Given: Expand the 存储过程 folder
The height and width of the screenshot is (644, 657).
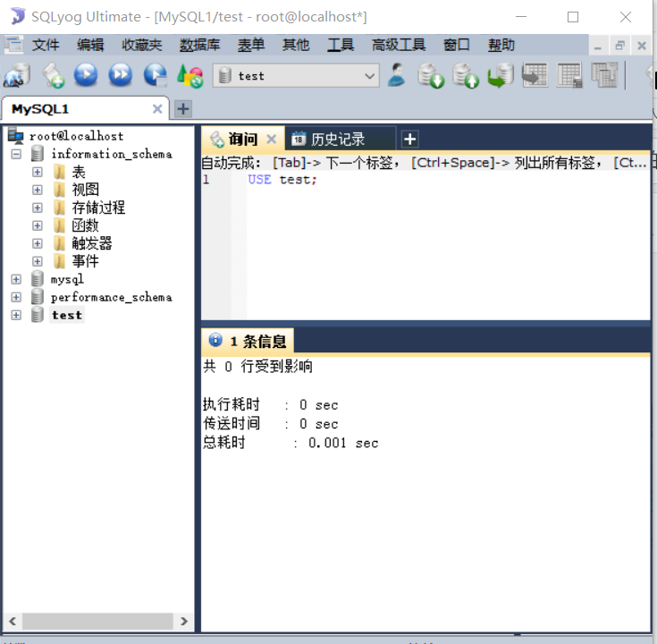Looking at the screenshot, I should pos(38,208).
